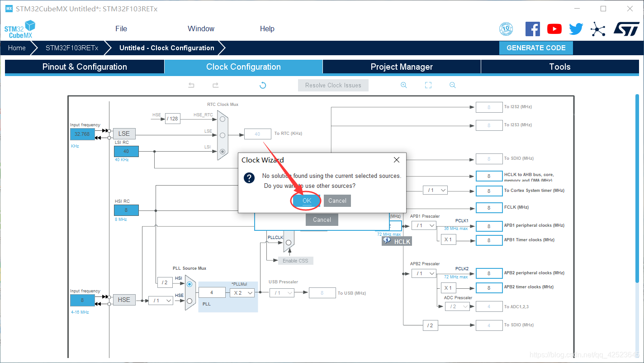This screenshot has height=363, width=644.
Task: Click the HCLK info icon
Action: pos(387,240)
